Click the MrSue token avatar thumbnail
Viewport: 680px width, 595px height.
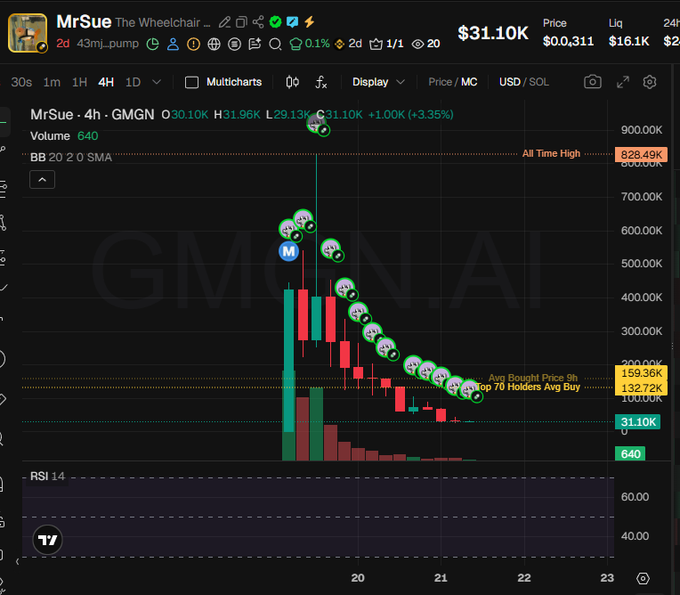[x=27, y=33]
